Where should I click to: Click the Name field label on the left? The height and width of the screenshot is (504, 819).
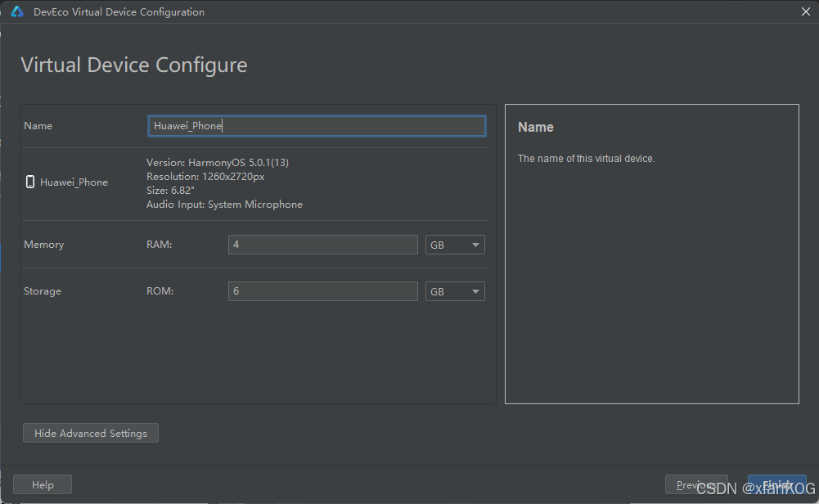tap(38, 126)
